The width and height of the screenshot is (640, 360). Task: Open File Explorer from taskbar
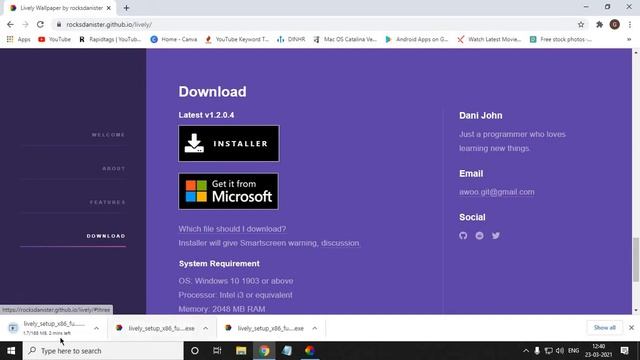241,351
